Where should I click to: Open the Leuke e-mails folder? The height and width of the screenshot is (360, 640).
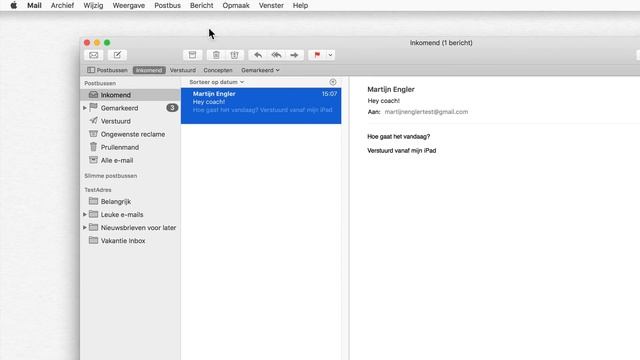tap(130, 214)
